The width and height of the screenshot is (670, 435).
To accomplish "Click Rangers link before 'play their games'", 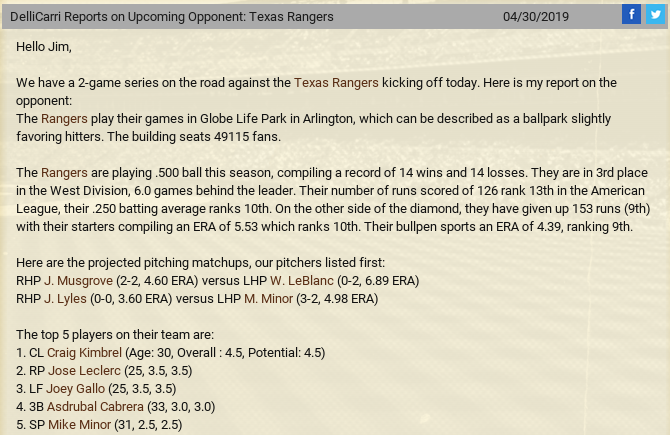I will click(64, 119).
